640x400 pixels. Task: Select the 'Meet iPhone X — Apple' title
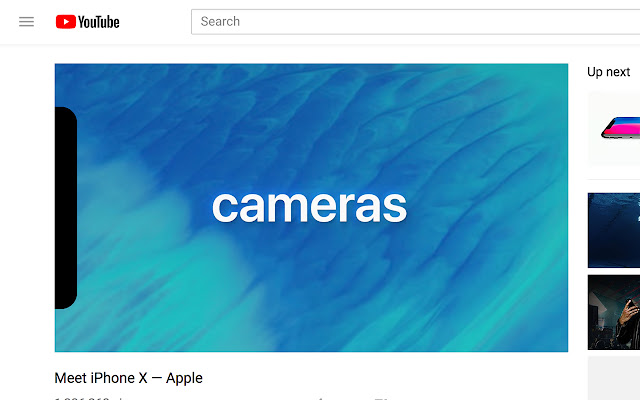(129, 378)
